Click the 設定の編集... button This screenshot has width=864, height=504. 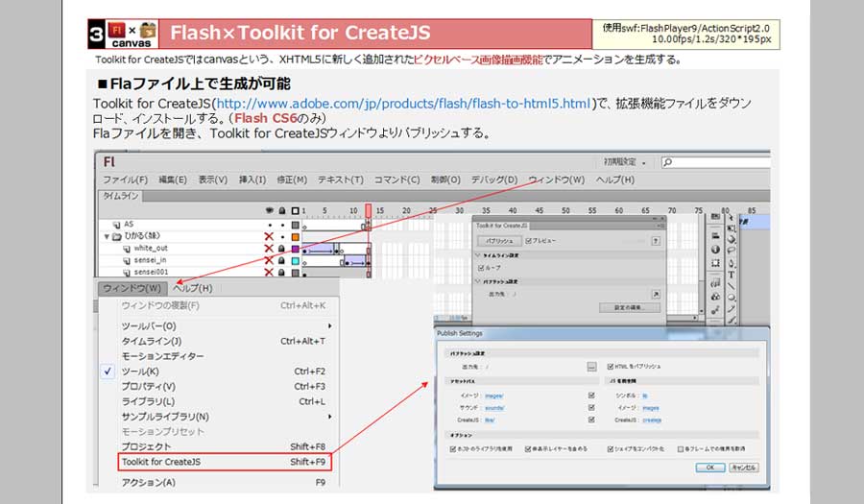point(629,307)
